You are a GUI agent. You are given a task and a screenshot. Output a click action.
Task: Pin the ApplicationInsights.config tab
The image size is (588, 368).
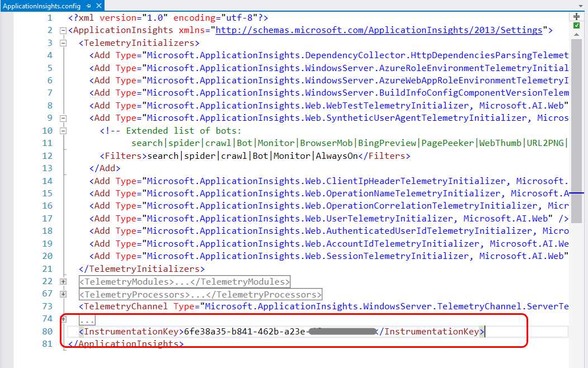89,6
